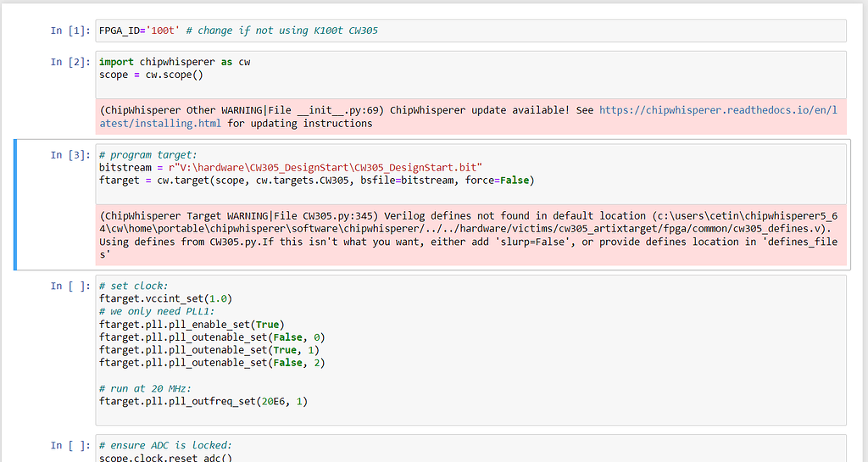Select the empty prompt of the set clock cell
The height and width of the screenshot is (462, 868).
click(x=68, y=286)
